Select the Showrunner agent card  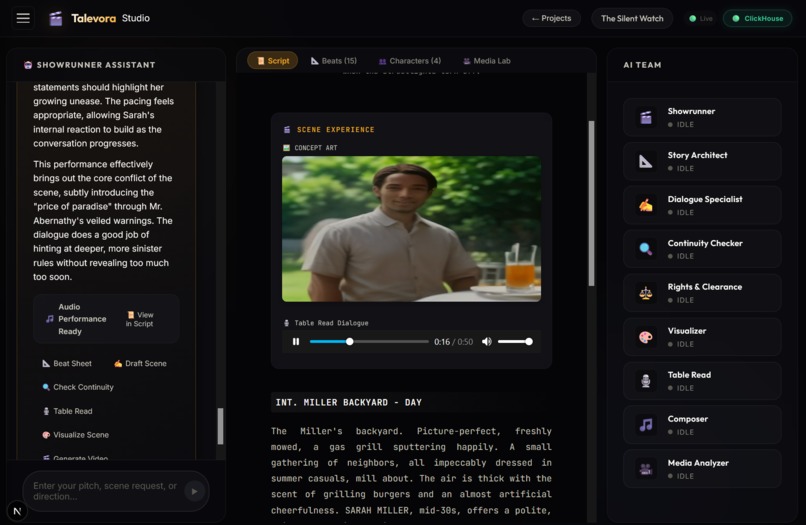702,117
